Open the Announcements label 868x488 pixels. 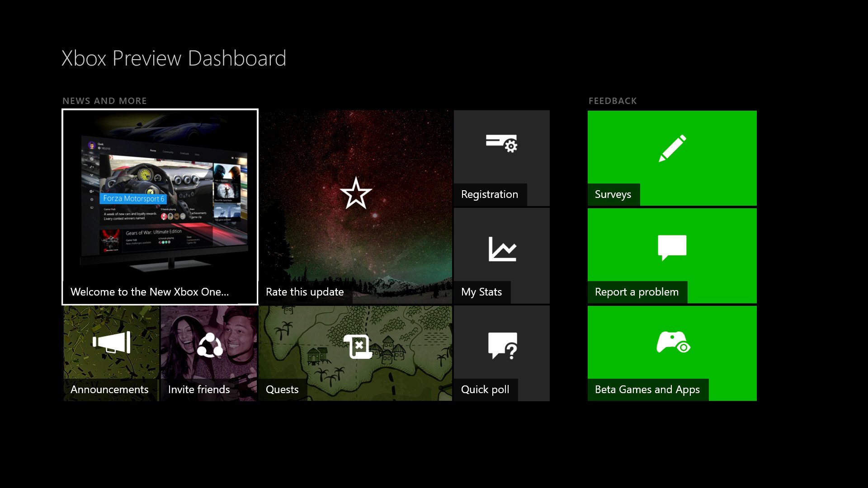coord(110,390)
